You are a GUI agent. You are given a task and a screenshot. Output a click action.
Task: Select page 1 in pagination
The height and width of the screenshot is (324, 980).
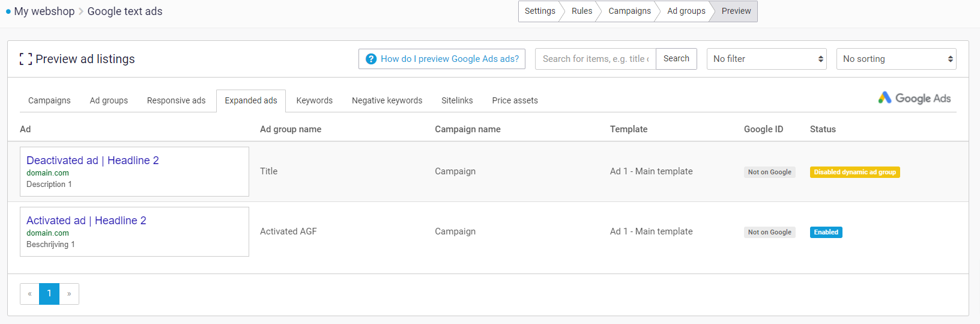point(49,294)
